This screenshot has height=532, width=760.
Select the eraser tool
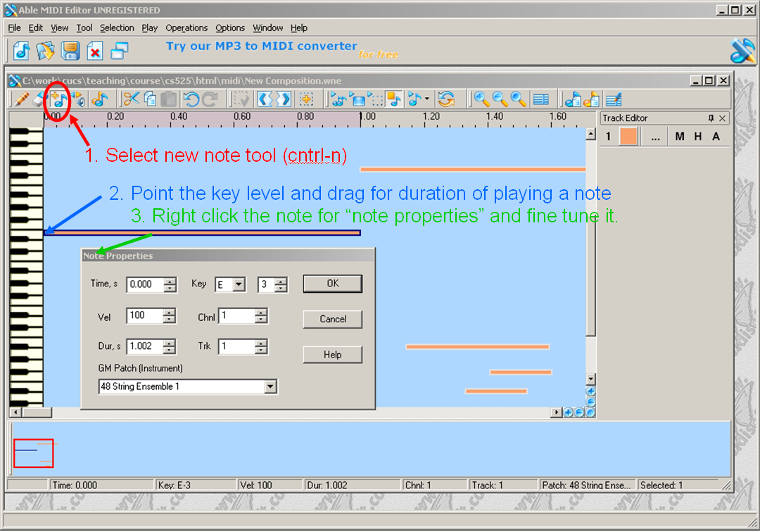coord(39,99)
